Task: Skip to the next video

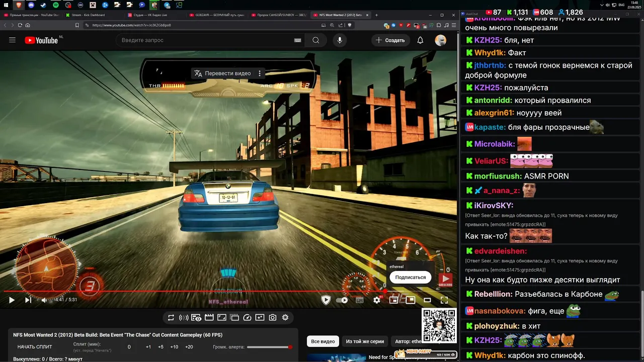Action: point(28,300)
